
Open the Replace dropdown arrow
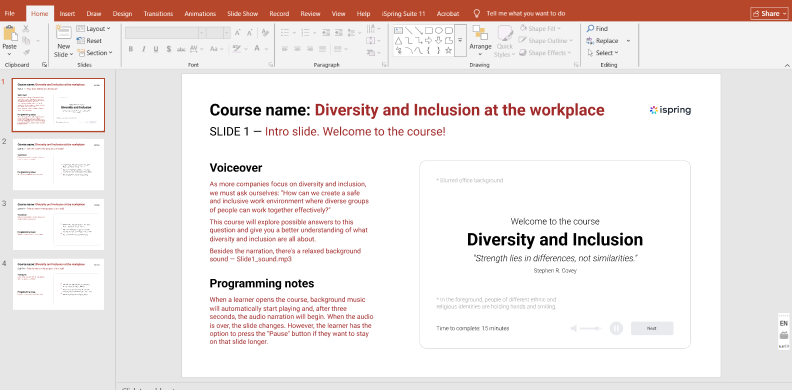pos(628,41)
